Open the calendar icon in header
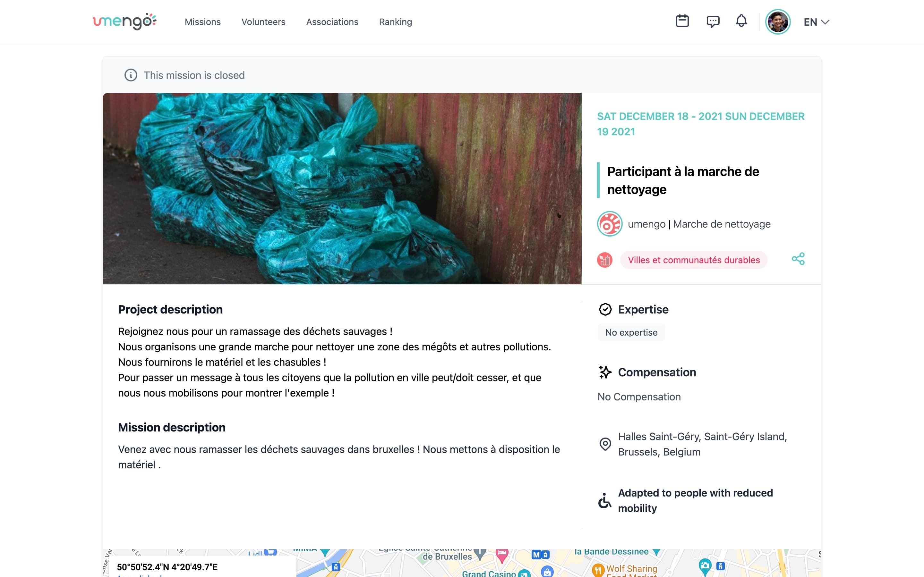This screenshot has width=924, height=577. (x=682, y=21)
